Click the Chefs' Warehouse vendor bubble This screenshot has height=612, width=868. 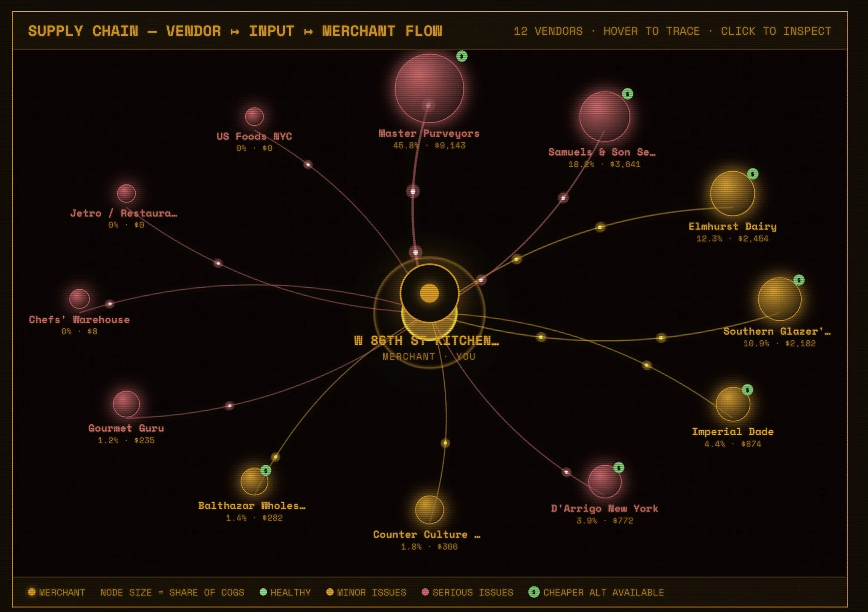pyautogui.click(x=79, y=299)
